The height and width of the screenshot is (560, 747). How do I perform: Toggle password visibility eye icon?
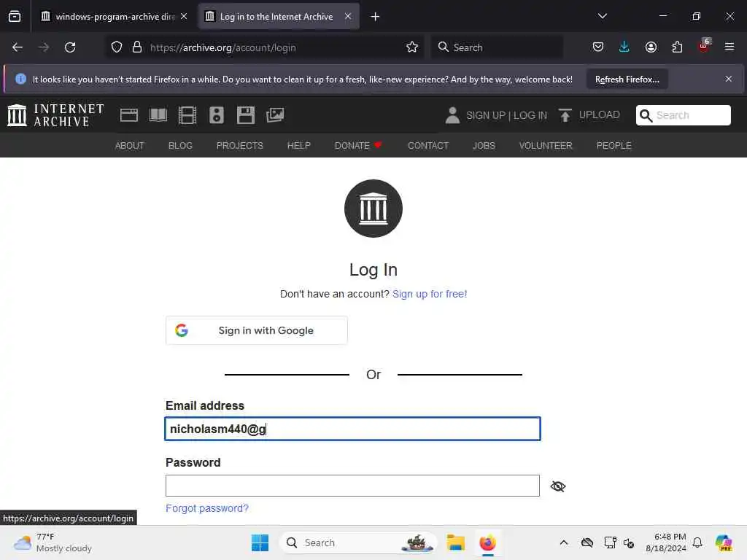[558, 486]
